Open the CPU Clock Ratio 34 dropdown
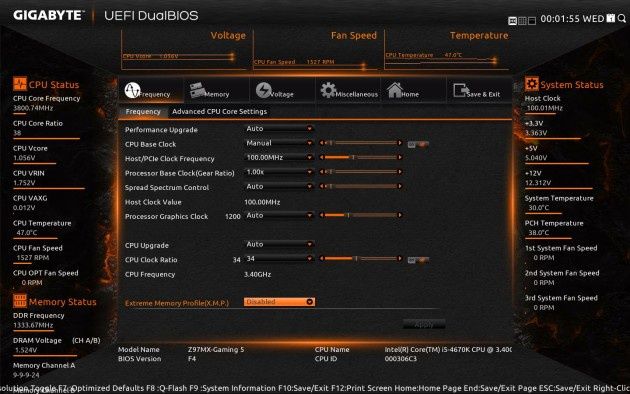Image resolution: width=630 pixels, height=394 pixels. (279, 259)
